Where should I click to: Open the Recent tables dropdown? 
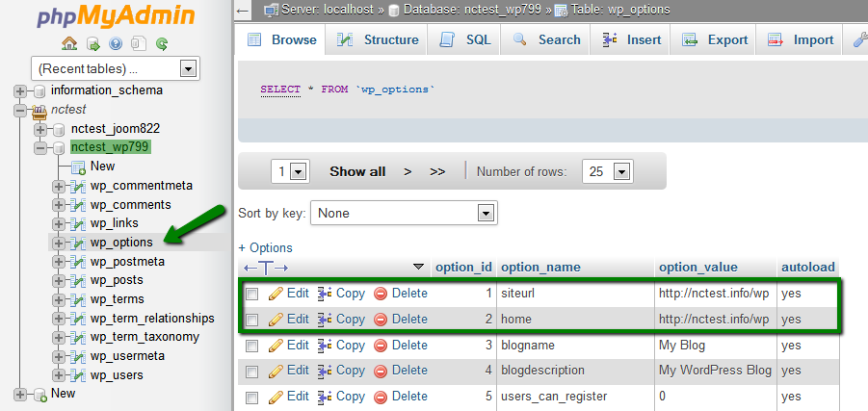[116, 68]
